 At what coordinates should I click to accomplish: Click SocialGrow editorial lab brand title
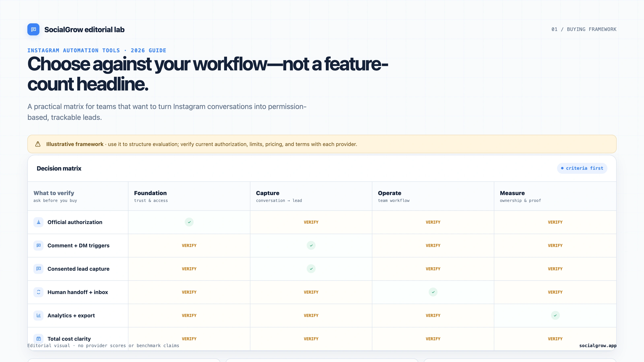click(x=84, y=30)
